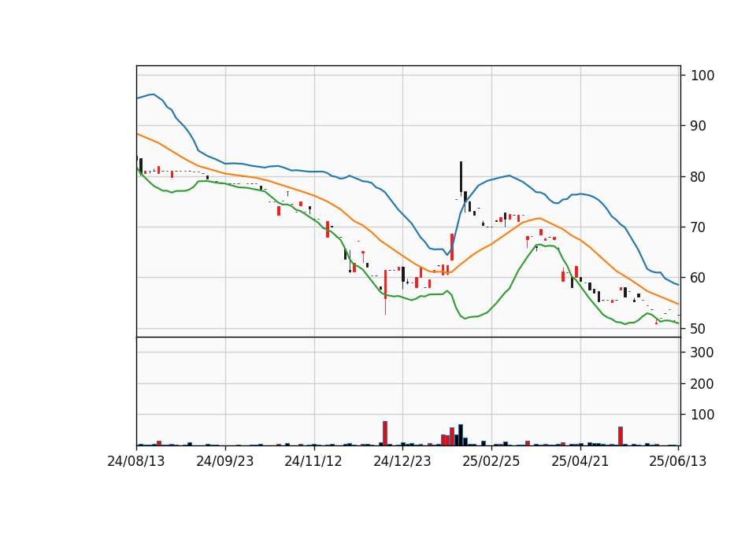
Task: Click the price axis label 90
Action: [699, 126]
